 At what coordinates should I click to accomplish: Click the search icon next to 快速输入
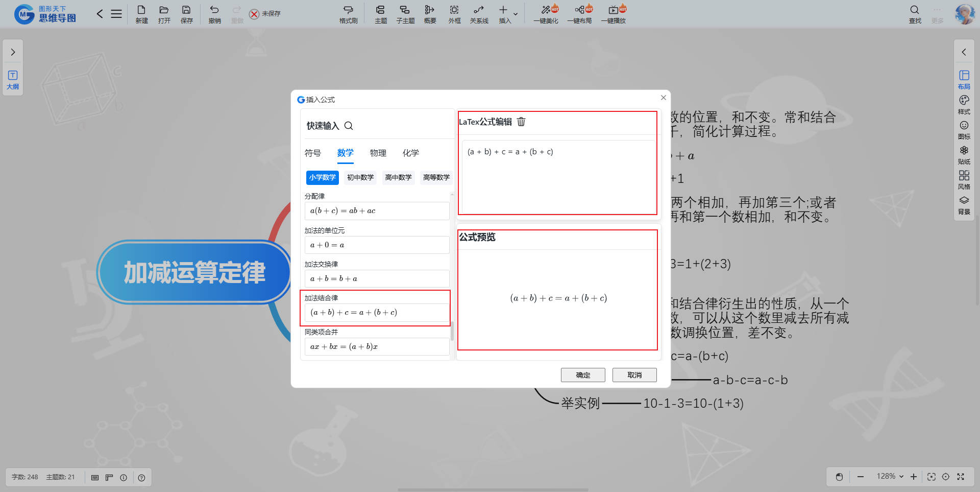[x=349, y=126]
